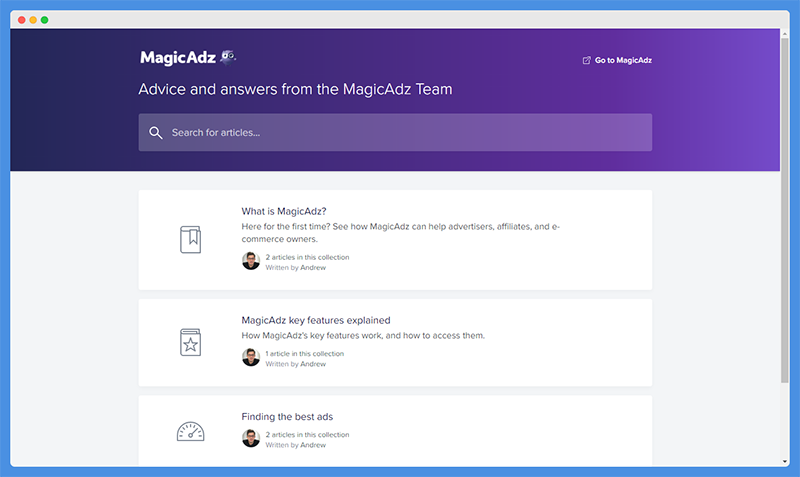Click 1 article in this collection text
Screen dimensions: 800x477
pyautogui.click(x=305, y=354)
